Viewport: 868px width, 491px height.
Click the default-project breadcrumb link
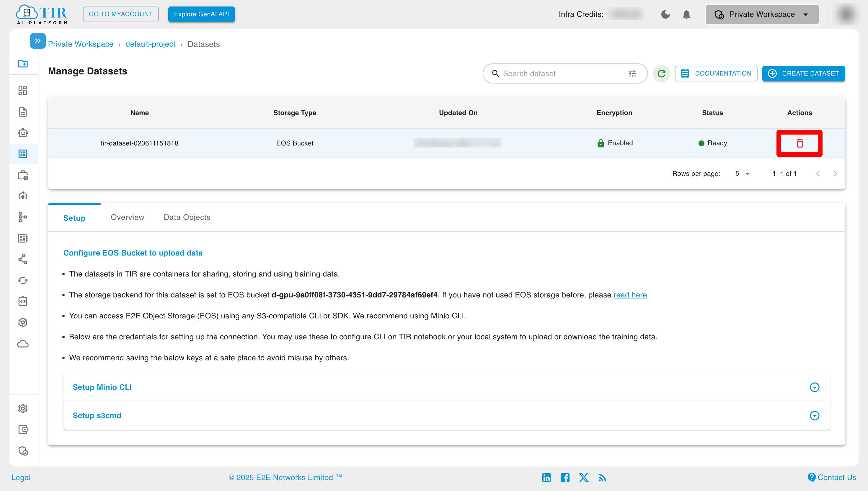150,44
